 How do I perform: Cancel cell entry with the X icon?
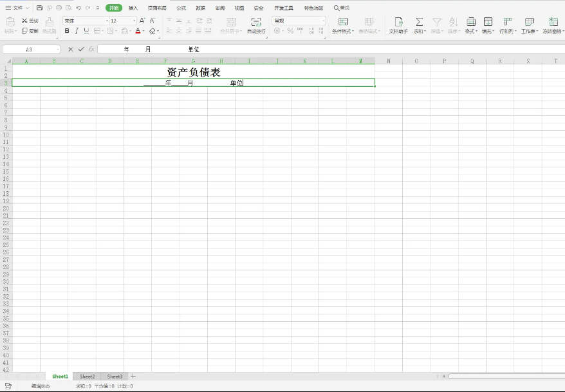(x=71, y=49)
